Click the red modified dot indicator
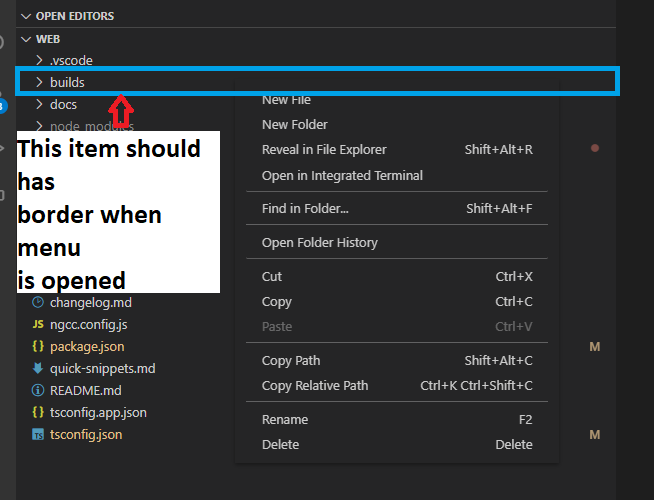654x500 pixels. 595,148
